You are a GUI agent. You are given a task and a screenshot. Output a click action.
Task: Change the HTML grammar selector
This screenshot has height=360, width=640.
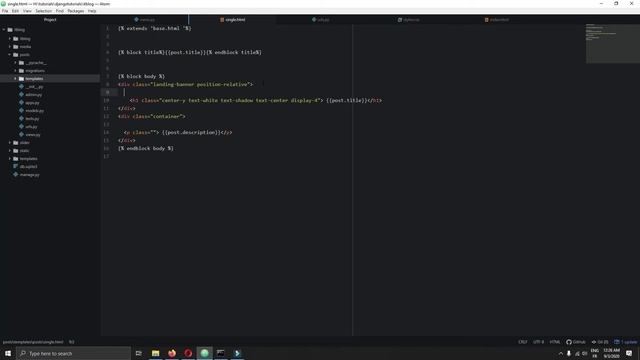[555, 342]
